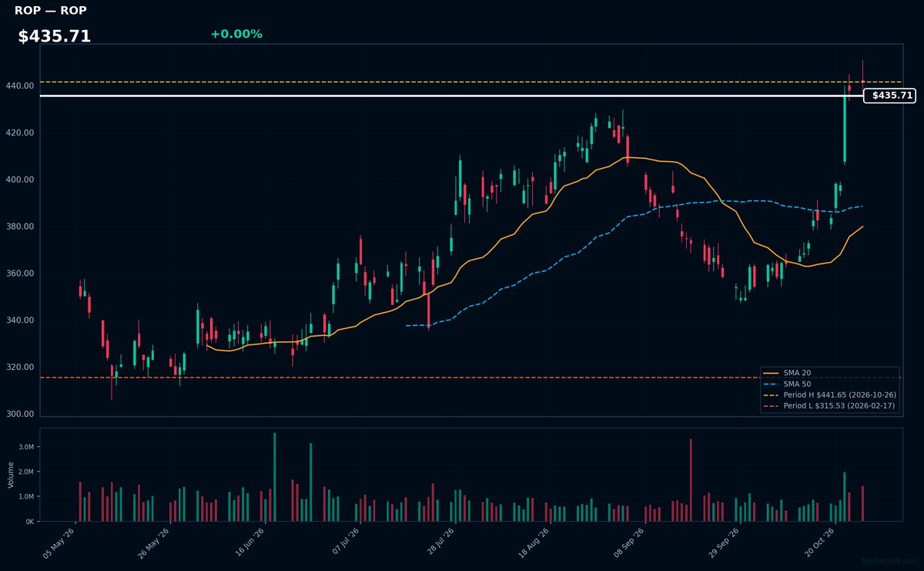Select the 28 Jul '26 date label

[439, 542]
